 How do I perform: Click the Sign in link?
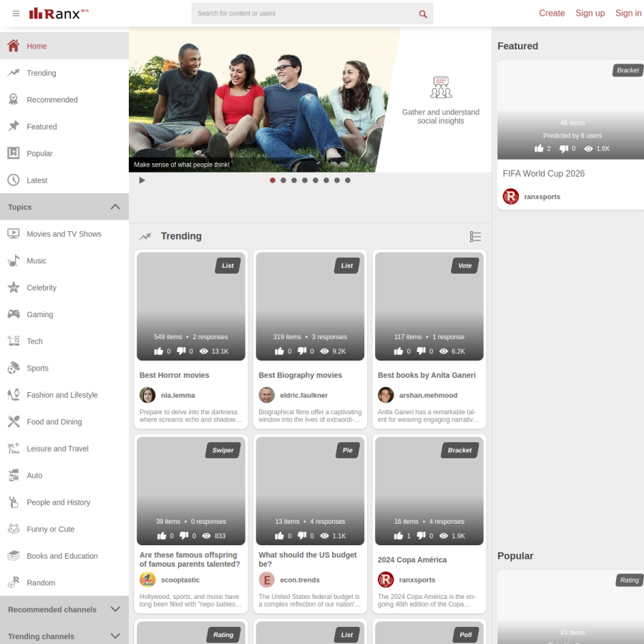tap(628, 13)
